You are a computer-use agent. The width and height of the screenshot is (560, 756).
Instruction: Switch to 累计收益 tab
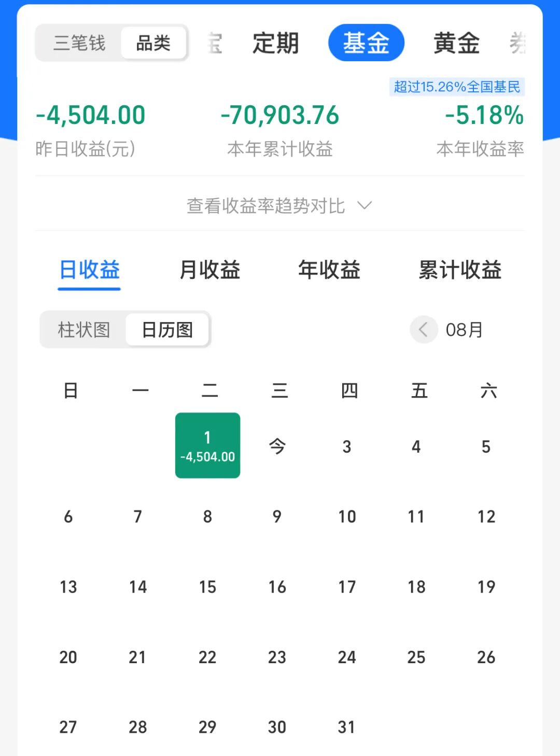pyautogui.click(x=460, y=270)
